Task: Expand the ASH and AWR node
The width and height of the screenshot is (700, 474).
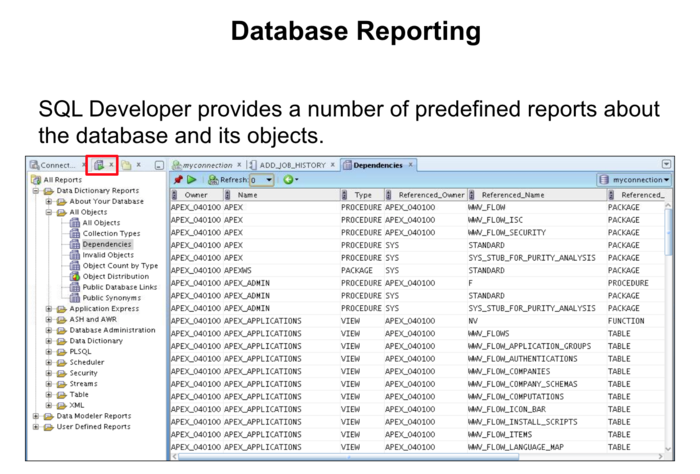Action: [x=49, y=319]
